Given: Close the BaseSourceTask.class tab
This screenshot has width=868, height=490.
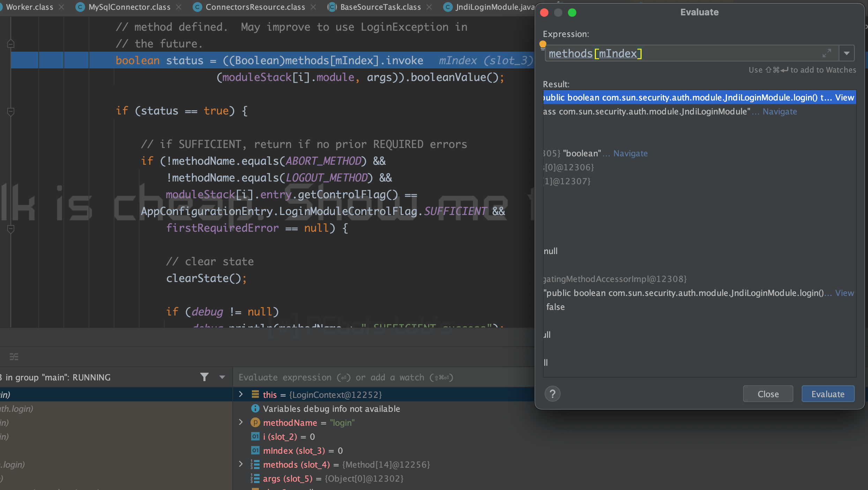Looking at the screenshot, I should pyautogui.click(x=429, y=7).
